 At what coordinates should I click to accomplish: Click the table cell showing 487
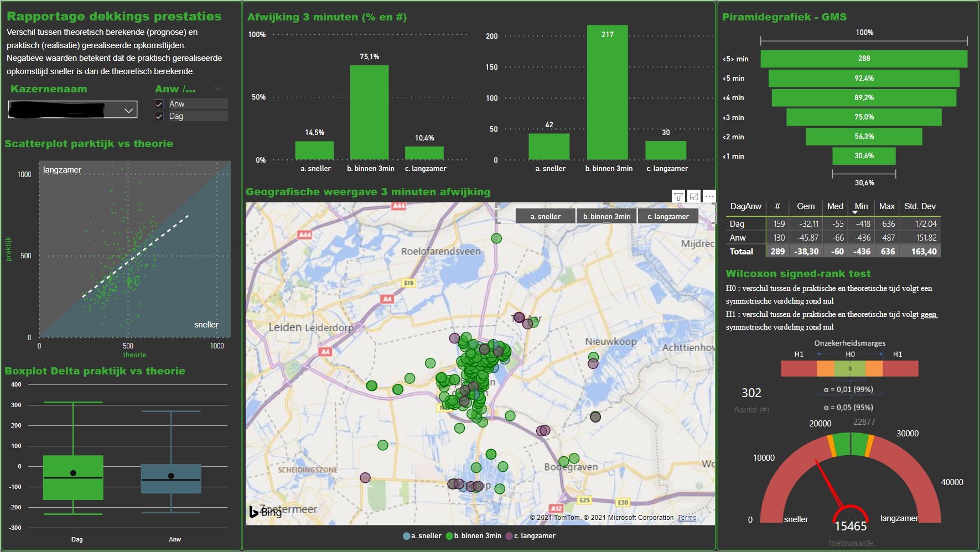click(889, 238)
